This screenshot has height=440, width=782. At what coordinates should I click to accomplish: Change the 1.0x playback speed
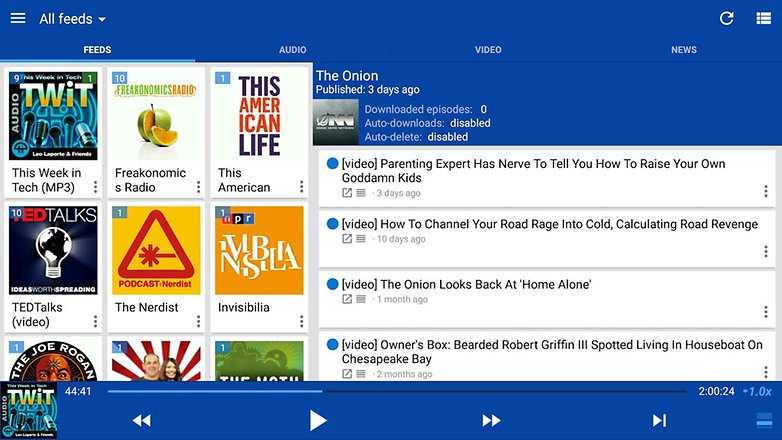point(758,392)
